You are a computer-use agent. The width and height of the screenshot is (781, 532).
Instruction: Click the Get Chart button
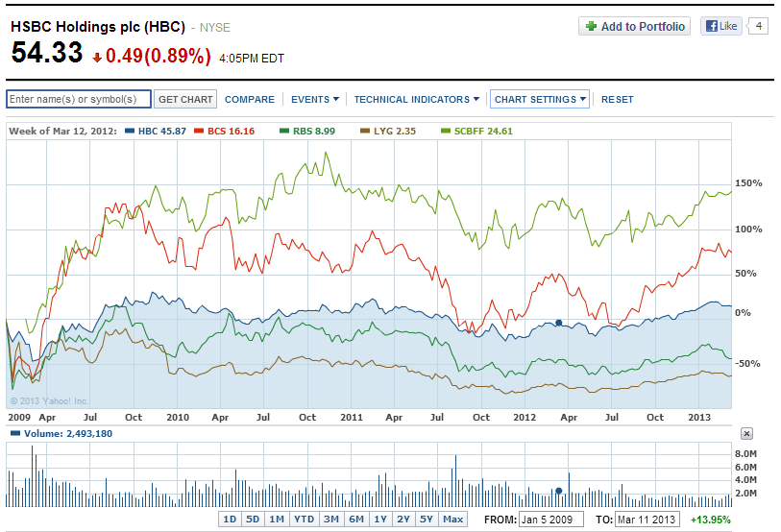tap(185, 99)
